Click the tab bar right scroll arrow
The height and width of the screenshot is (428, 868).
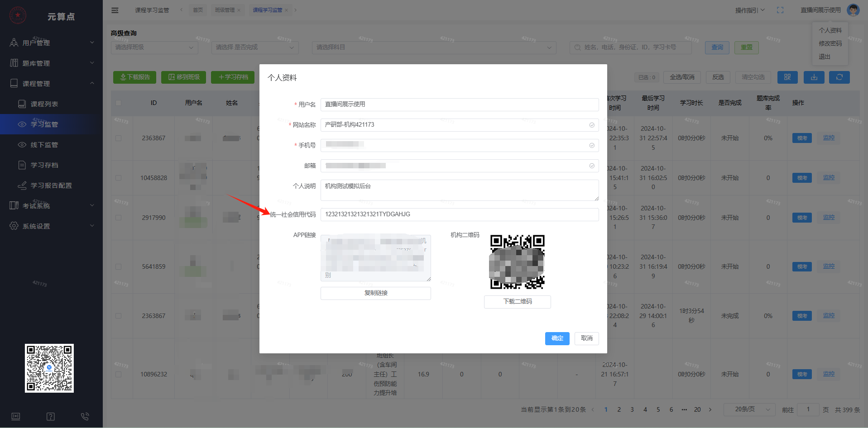[296, 10]
